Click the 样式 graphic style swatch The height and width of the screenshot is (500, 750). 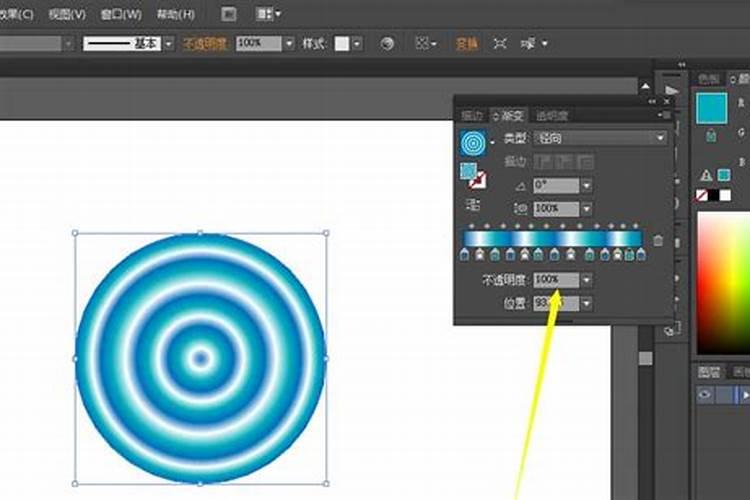click(342, 44)
